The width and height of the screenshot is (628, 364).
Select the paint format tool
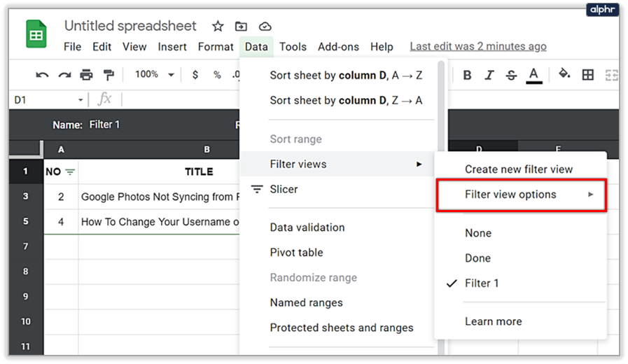[109, 75]
